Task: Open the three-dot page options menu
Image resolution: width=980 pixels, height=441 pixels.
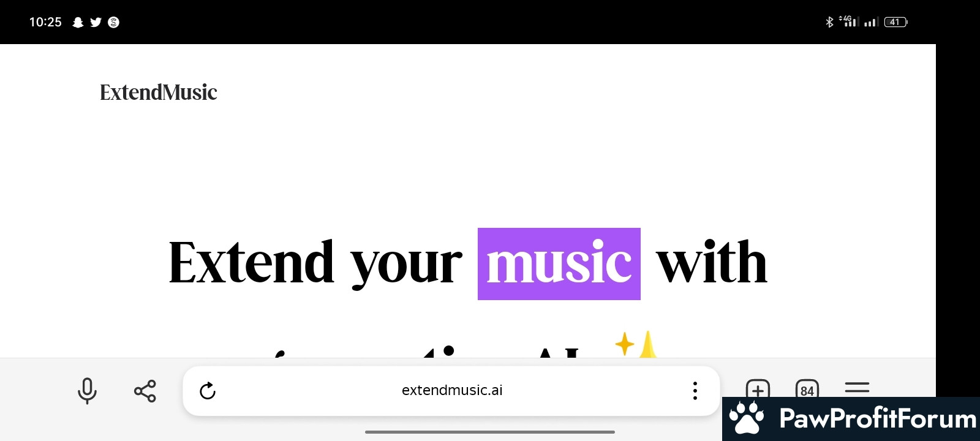Action: click(x=695, y=391)
